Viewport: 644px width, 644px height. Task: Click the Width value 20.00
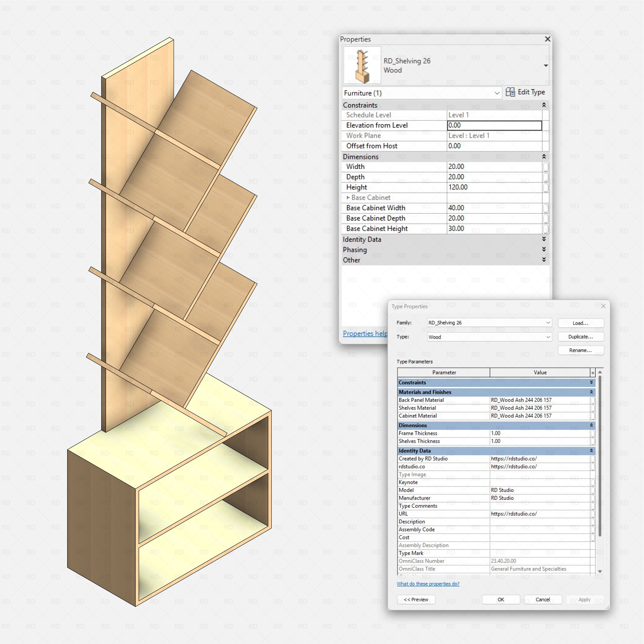tap(494, 167)
